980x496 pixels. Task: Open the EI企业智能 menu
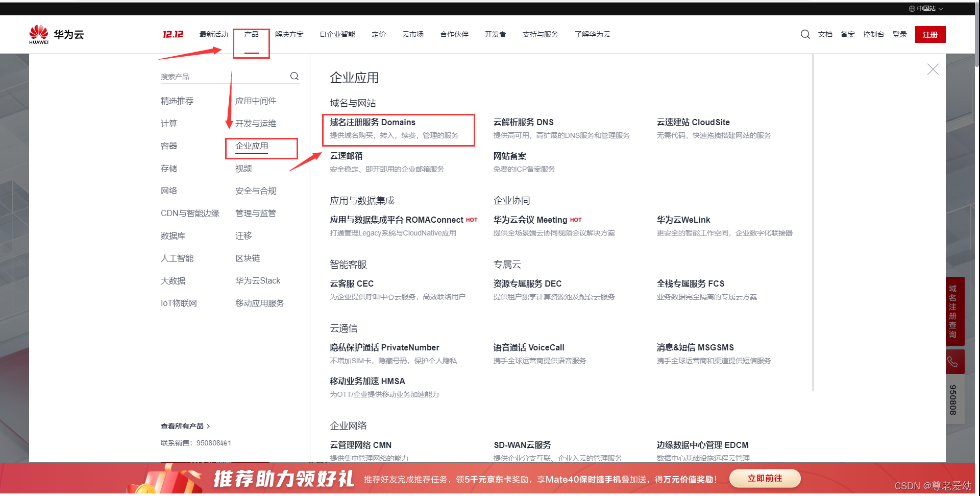click(x=337, y=34)
